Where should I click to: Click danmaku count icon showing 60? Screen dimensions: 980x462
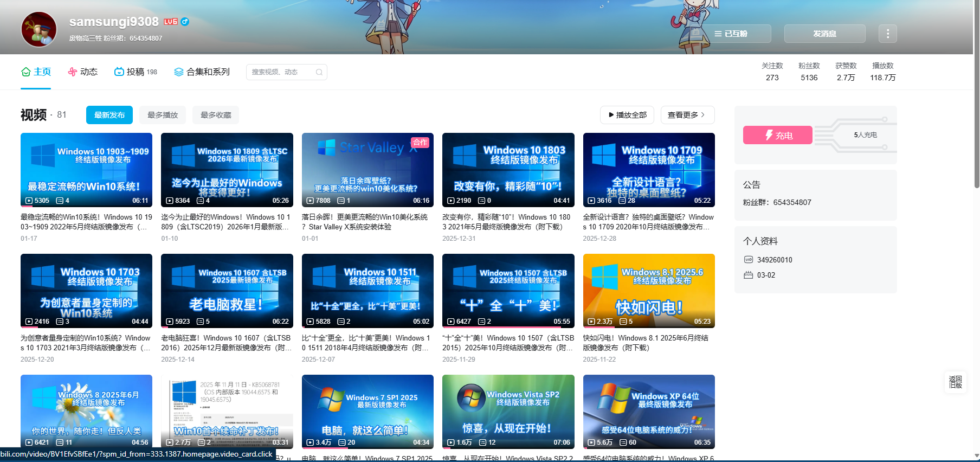[x=623, y=442]
